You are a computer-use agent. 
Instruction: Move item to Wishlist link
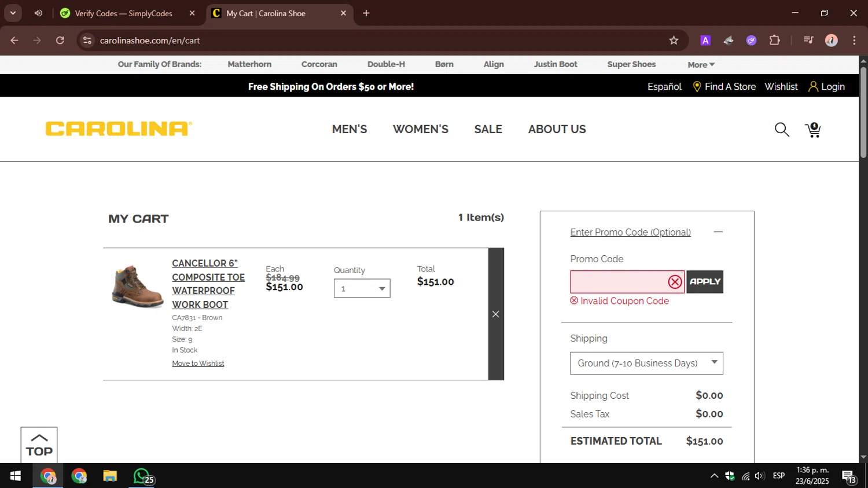pyautogui.click(x=198, y=364)
